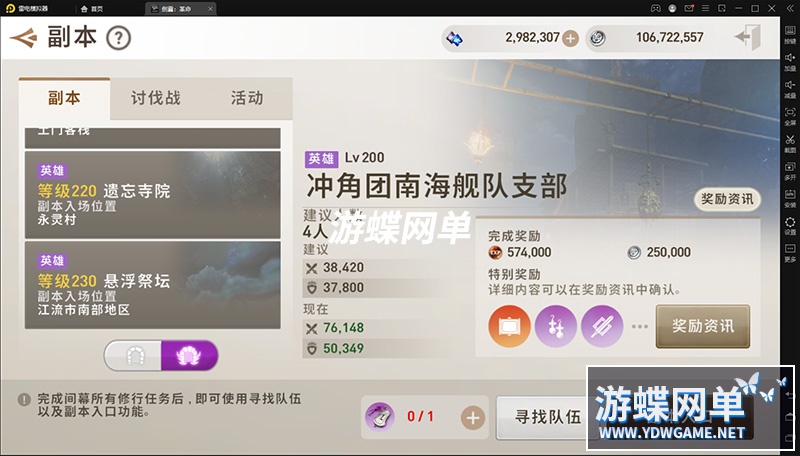Open multi-instance manager (多开)
The height and width of the screenshot is (456, 800).
(790, 171)
